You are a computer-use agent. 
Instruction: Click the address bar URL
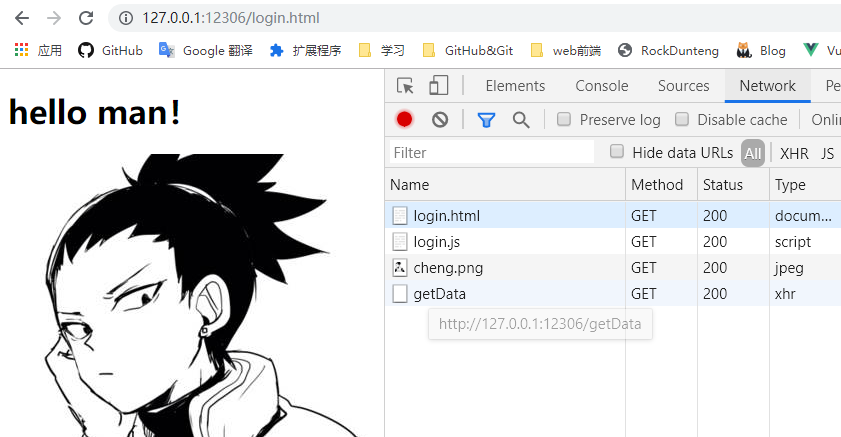(231, 18)
